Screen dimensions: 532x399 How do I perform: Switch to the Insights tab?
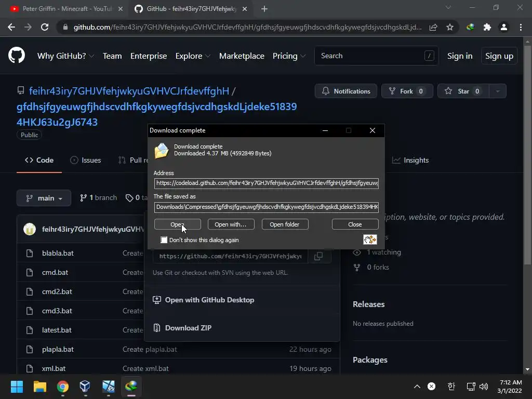click(410, 160)
